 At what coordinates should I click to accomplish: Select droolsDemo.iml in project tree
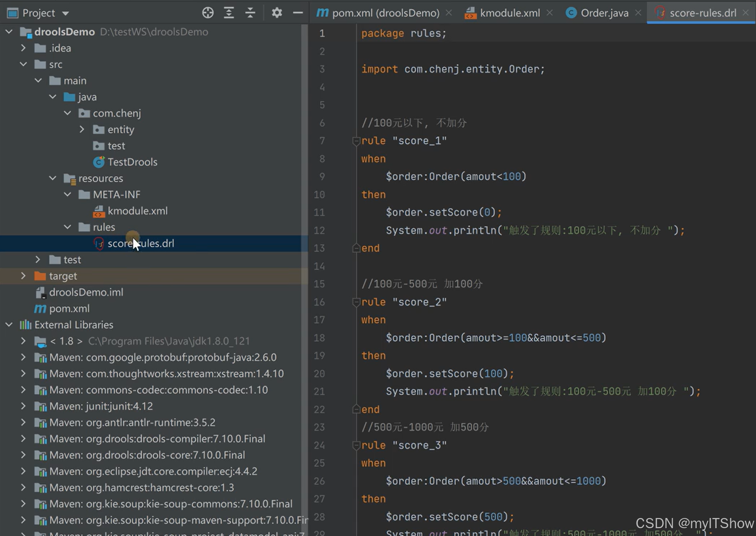click(x=86, y=292)
